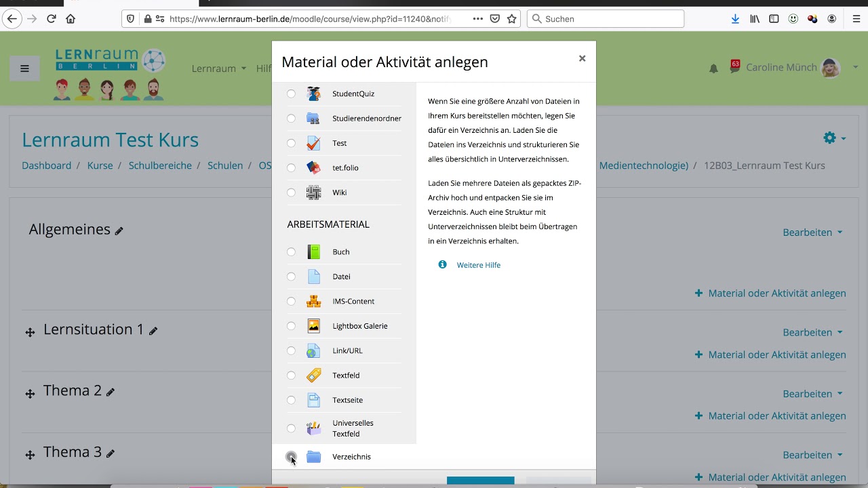The image size is (868, 488).
Task: Select the Studierendenordner radio button
Action: 291,119
